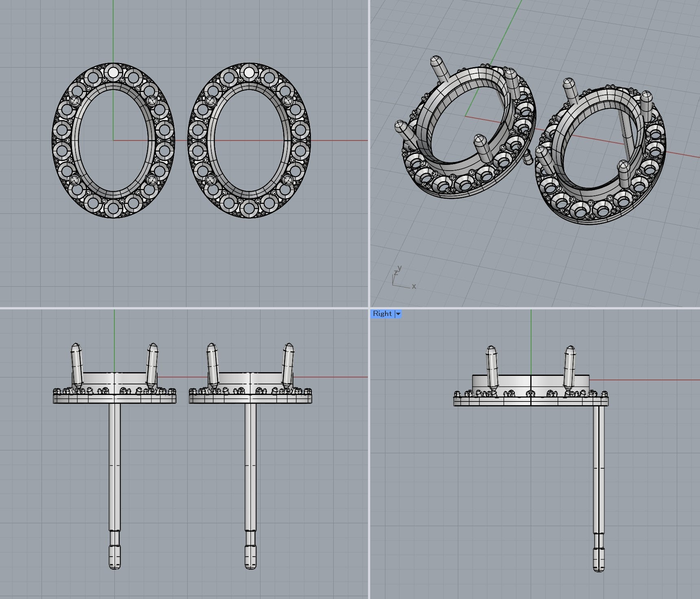Click leftmost prong in front view
Viewport: 700px width, 599px height.
(77, 362)
